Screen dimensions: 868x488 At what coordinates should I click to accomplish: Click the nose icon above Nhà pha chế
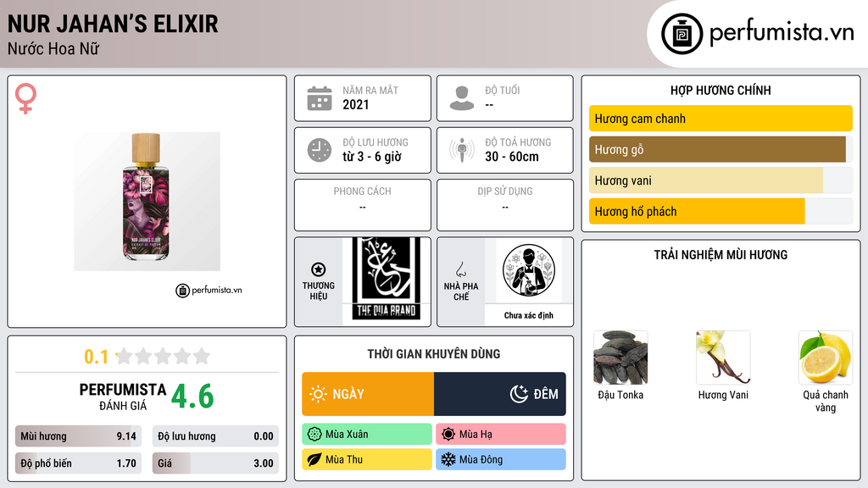pyautogui.click(x=460, y=269)
